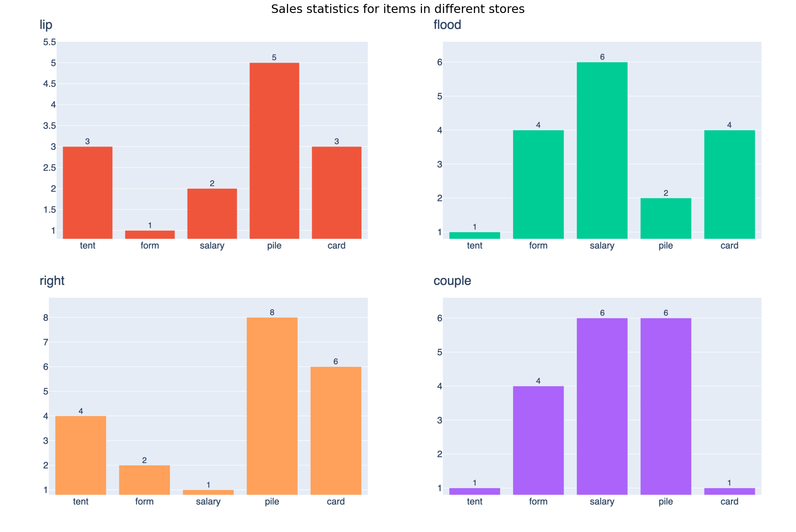Click the 'couple' subplot title
Image resolution: width=796 pixels, height=532 pixels.
coord(452,281)
